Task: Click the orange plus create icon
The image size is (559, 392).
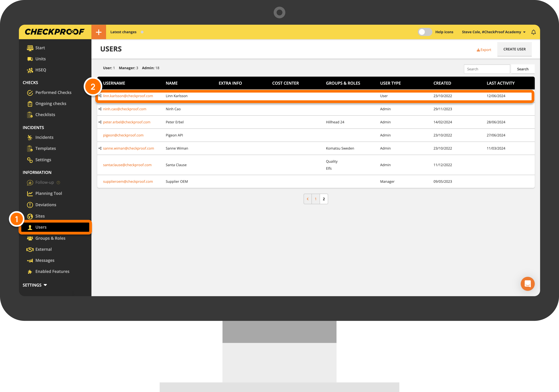Action: (99, 32)
